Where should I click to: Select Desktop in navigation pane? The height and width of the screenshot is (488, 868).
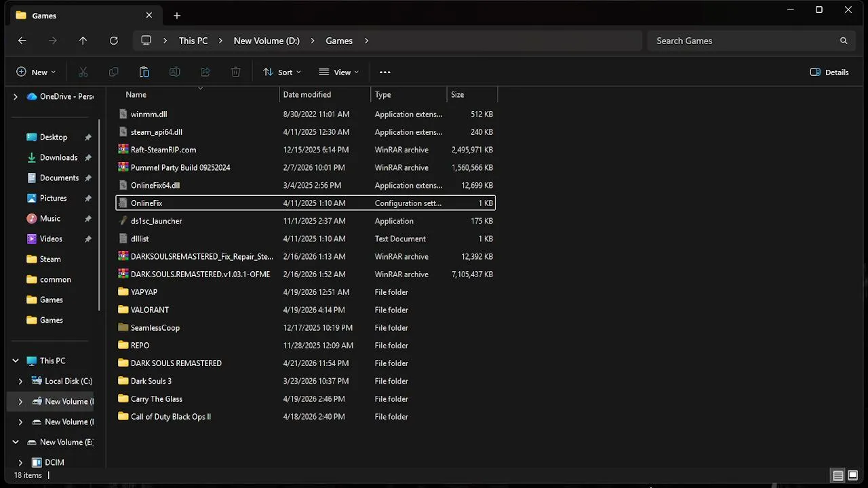pyautogui.click(x=54, y=137)
